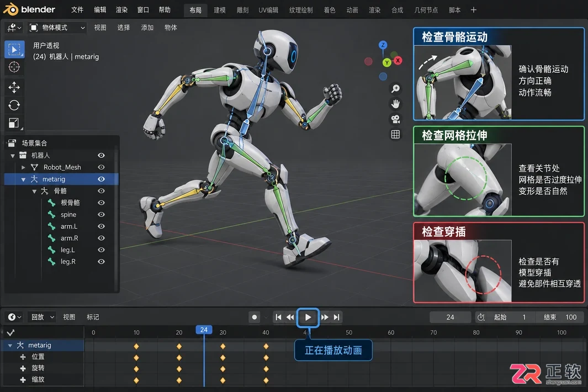Toggle the preview range clock icon

[481, 317]
